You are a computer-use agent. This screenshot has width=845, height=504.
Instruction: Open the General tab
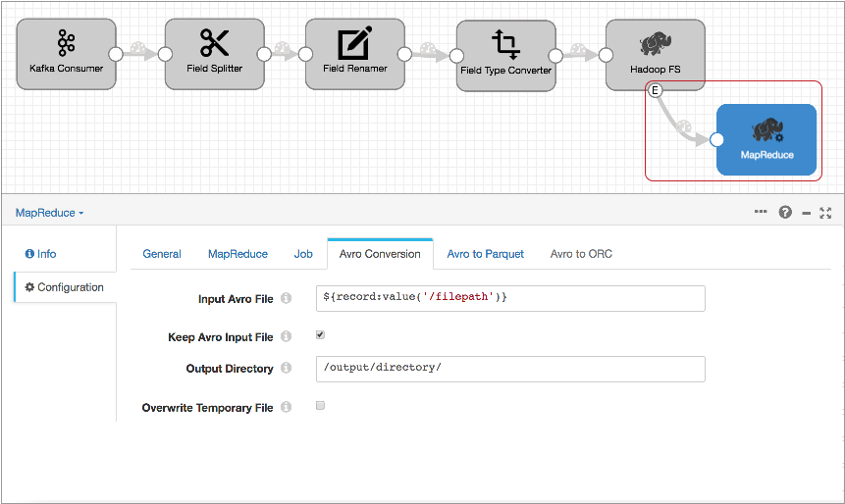point(162,254)
